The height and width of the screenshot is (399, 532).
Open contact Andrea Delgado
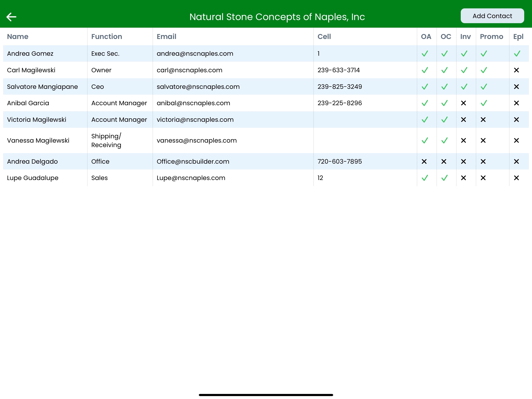pyautogui.click(x=32, y=162)
